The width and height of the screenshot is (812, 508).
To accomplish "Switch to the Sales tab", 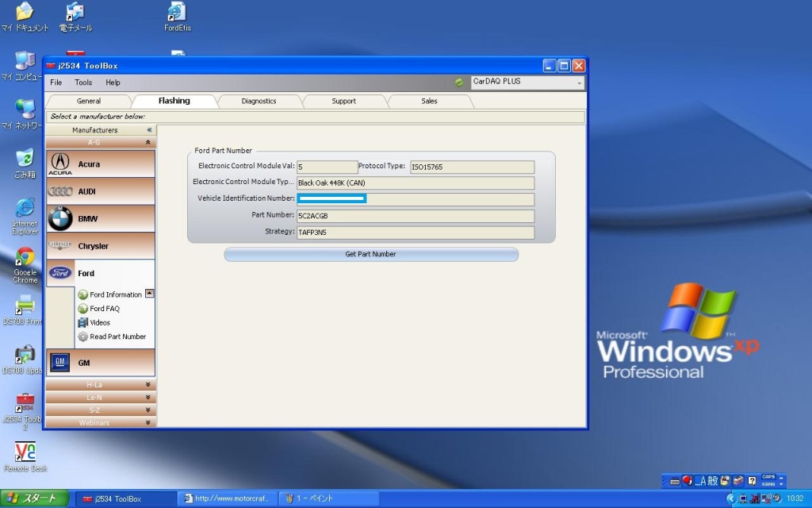I will pyautogui.click(x=429, y=101).
